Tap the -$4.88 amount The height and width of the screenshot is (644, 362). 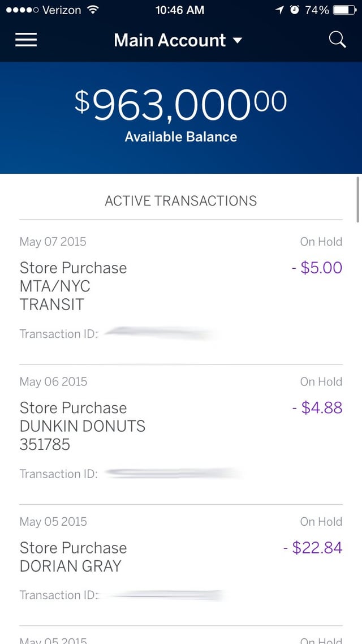point(317,407)
